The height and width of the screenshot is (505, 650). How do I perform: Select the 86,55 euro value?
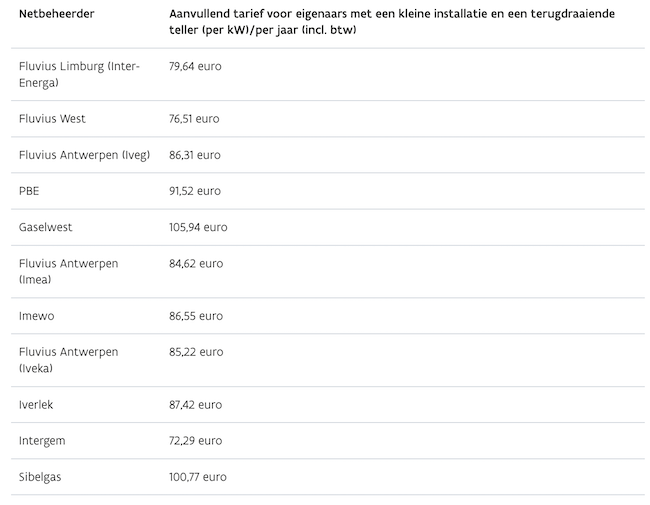click(x=196, y=316)
